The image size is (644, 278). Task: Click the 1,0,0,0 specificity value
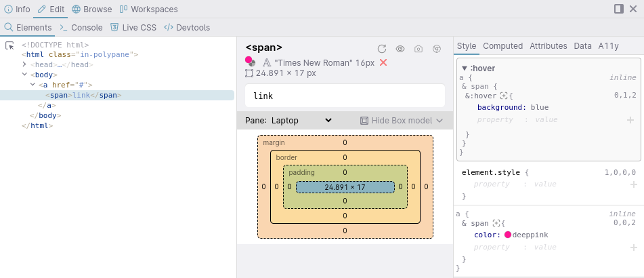tap(620, 172)
